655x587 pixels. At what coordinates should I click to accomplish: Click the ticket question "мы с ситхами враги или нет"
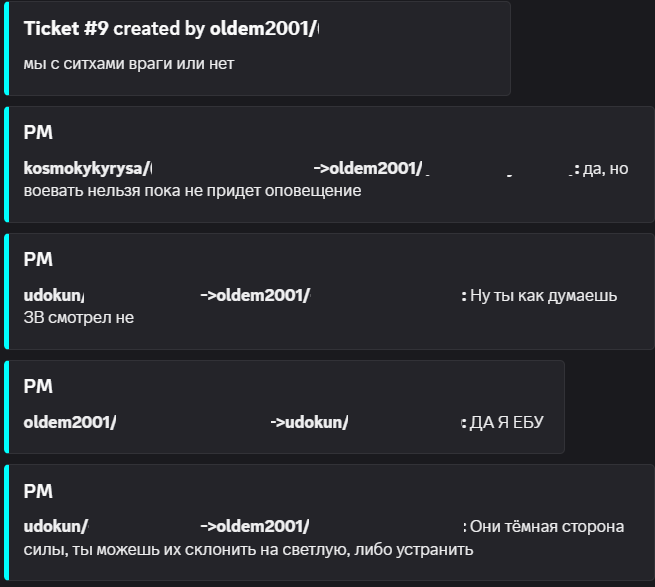(128, 64)
